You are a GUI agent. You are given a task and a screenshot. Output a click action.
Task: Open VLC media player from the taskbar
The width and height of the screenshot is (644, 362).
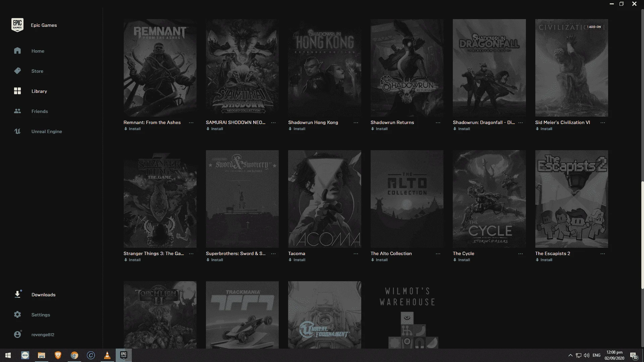(107, 355)
